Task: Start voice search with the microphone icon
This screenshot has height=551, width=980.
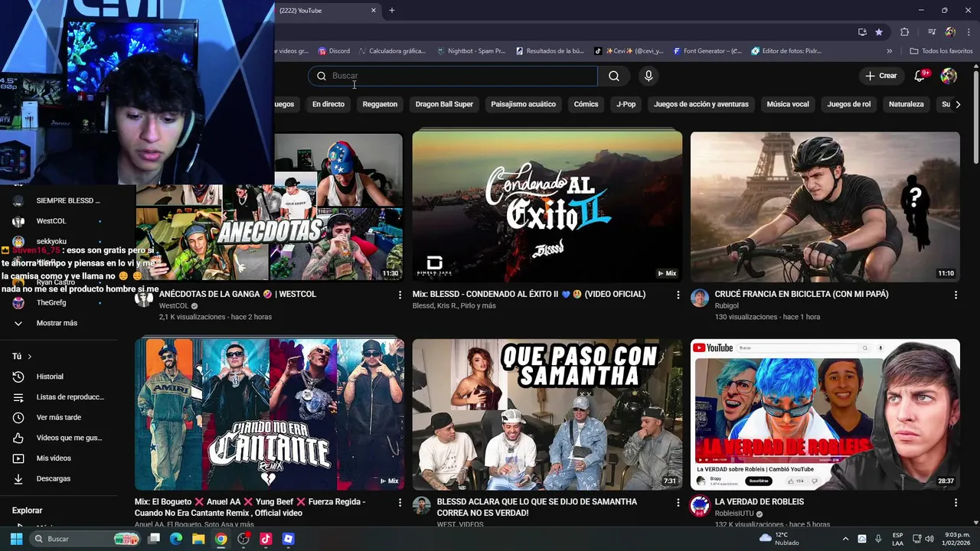Action: [x=648, y=76]
